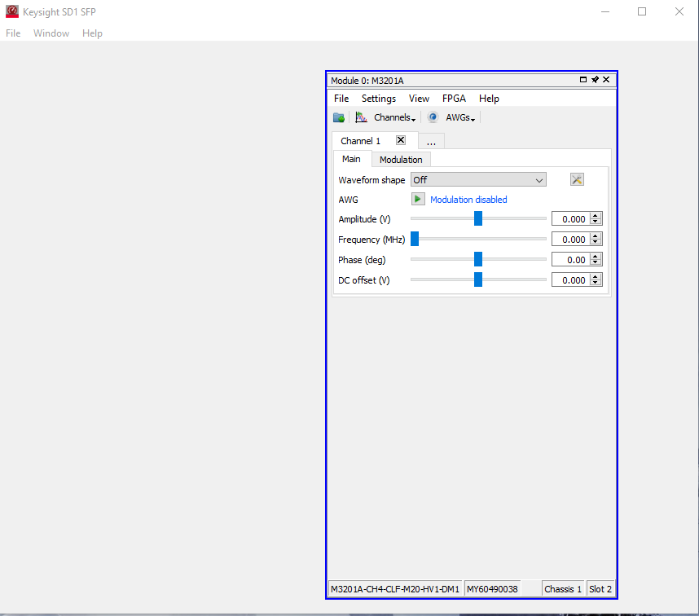The width and height of the screenshot is (699, 616).
Task: Open the main window Window menu
Action: [x=51, y=33]
